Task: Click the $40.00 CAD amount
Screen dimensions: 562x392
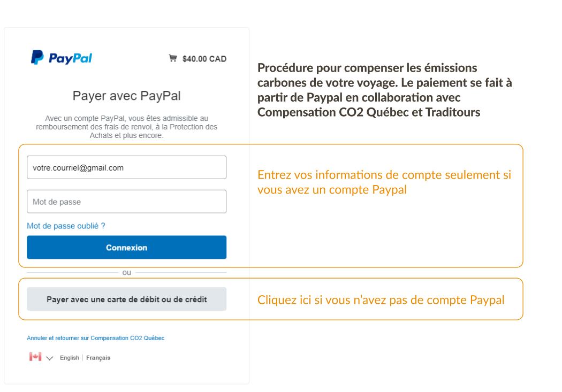Action: (204, 59)
